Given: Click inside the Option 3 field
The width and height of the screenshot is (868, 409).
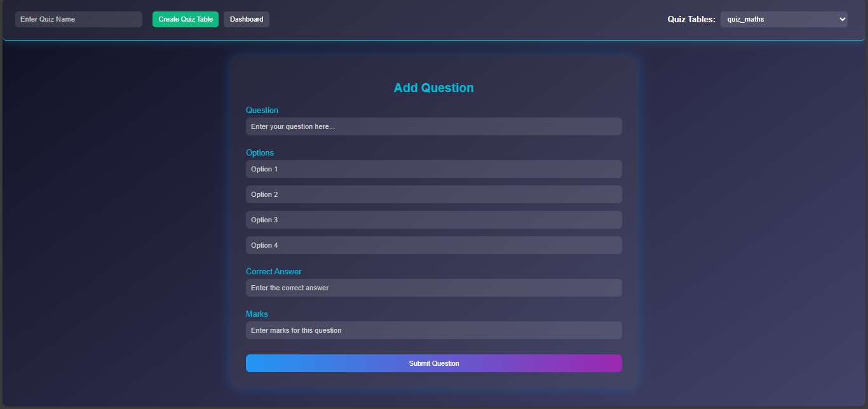Looking at the screenshot, I should tap(434, 220).
